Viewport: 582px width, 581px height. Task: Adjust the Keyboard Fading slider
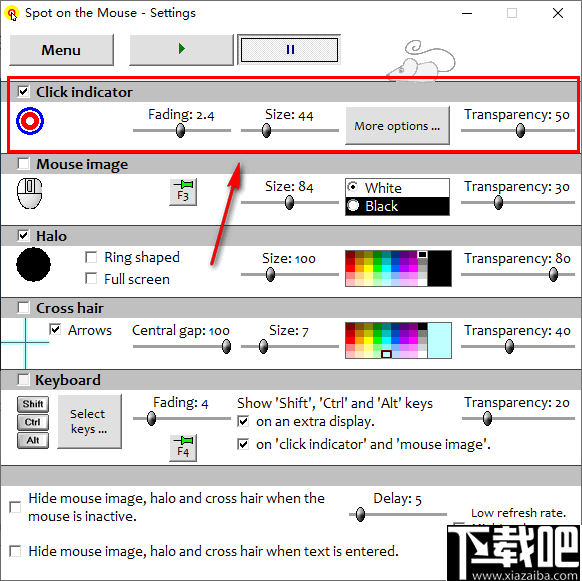click(x=151, y=419)
